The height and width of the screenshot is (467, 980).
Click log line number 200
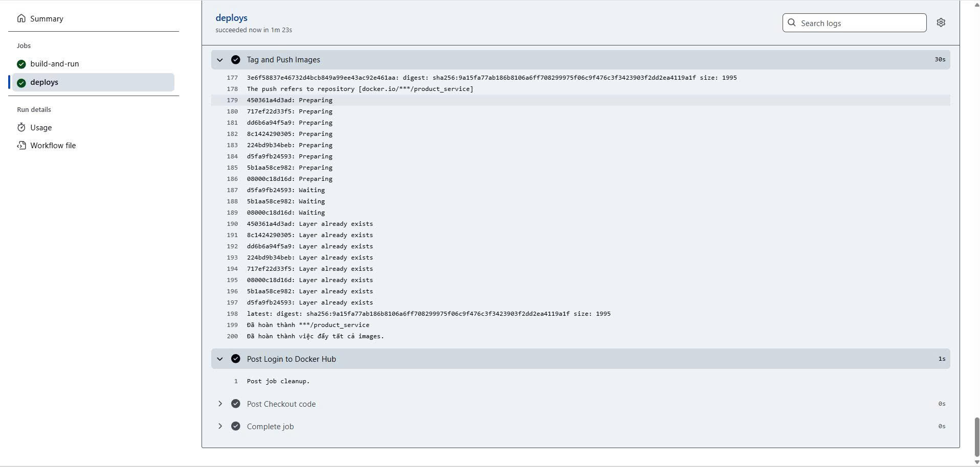coord(232,336)
